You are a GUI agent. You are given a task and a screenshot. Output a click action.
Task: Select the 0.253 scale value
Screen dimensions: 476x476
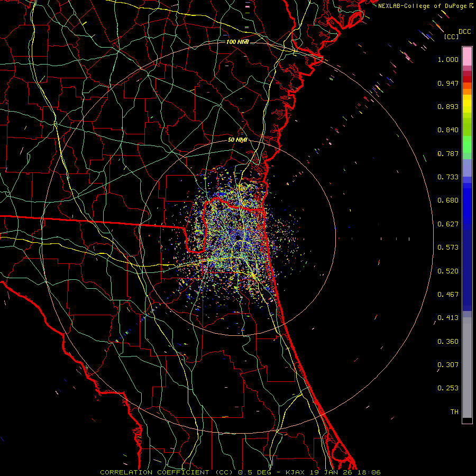tap(448, 388)
